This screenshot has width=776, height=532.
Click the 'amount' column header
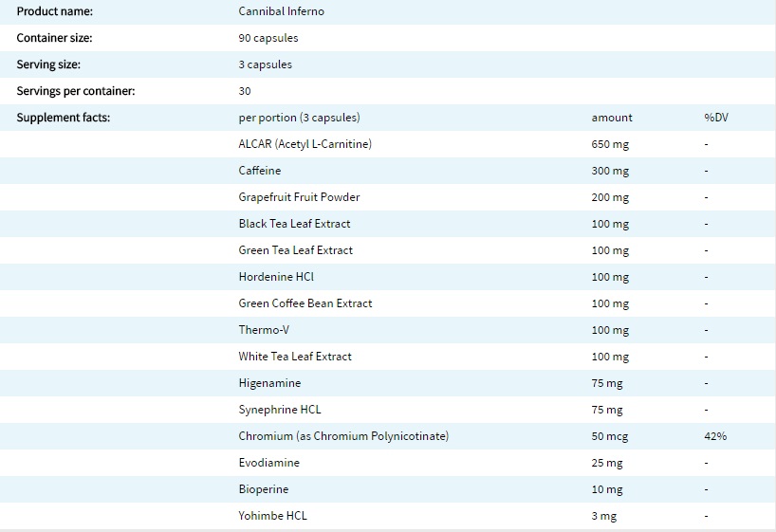[612, 118]
